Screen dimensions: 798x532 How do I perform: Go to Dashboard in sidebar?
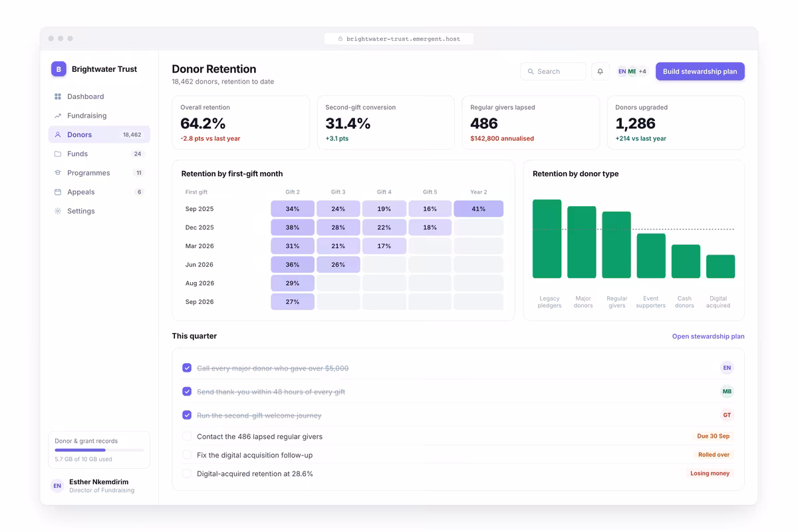point(99,96)
